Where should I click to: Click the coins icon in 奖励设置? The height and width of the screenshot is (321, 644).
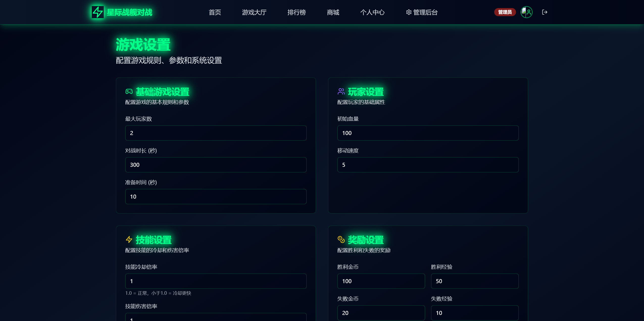341,239
